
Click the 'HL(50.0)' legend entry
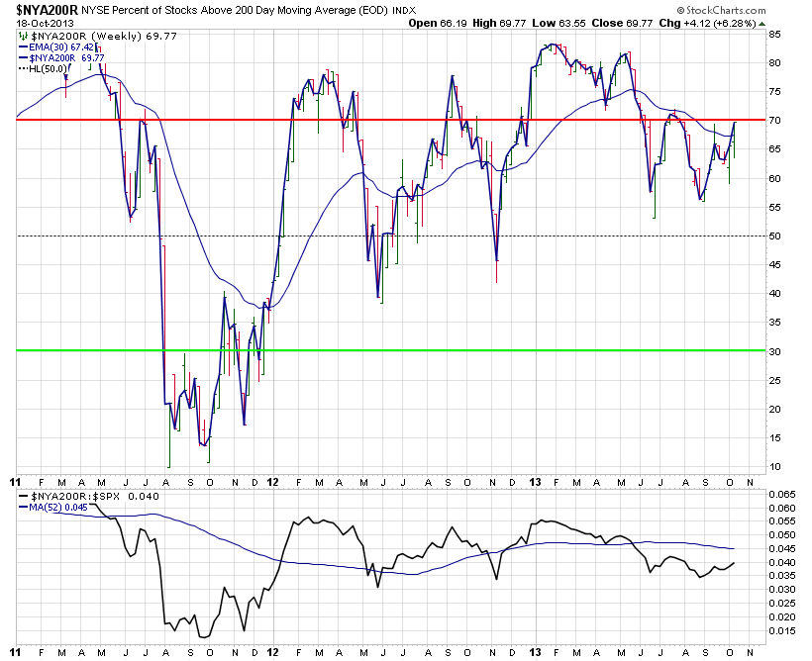point(48,69)
